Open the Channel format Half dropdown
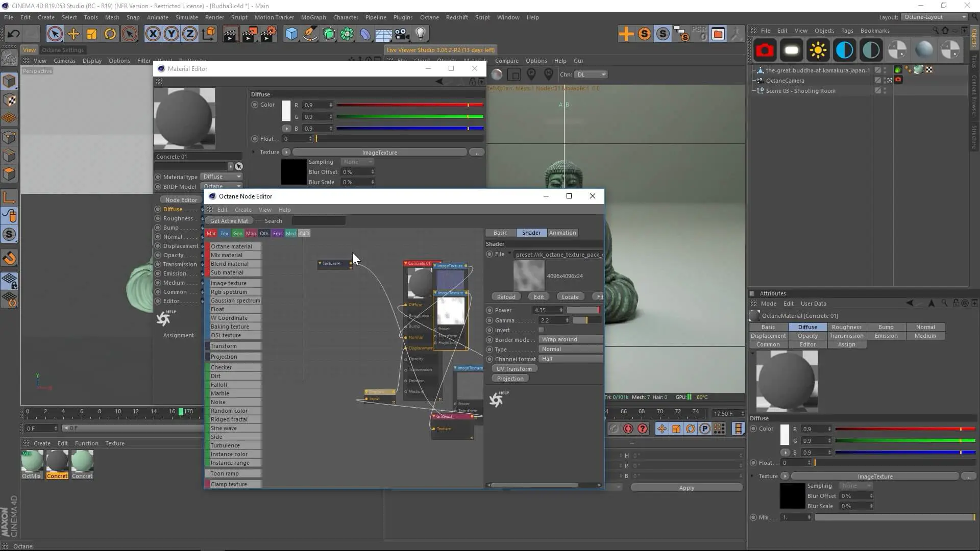 [571, 359]
